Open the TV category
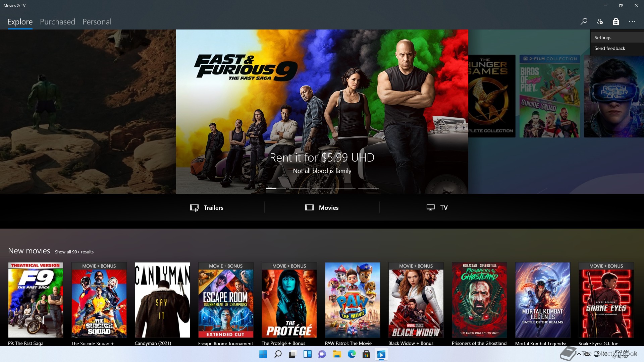The height and width of the screenshot is (362, 644). [x=437, y=207]
